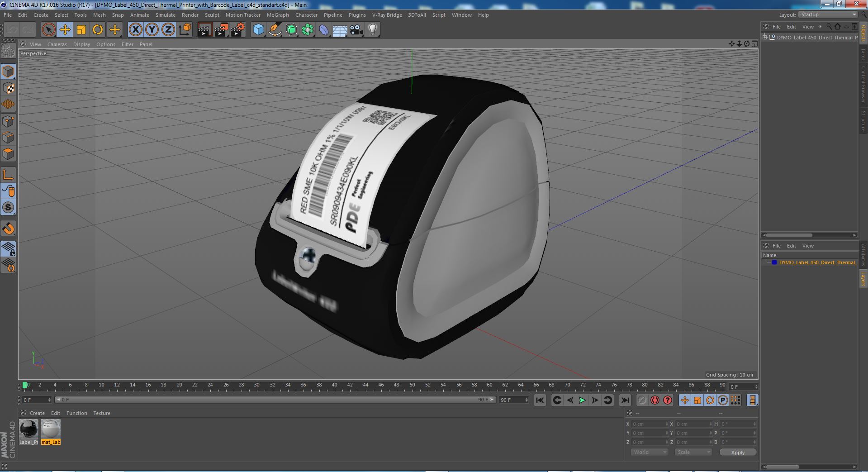Expand DYMO_Label_450 object tree item
This screenshot has width=868, height=472.
pyautogui.click(x=765, y=38)
